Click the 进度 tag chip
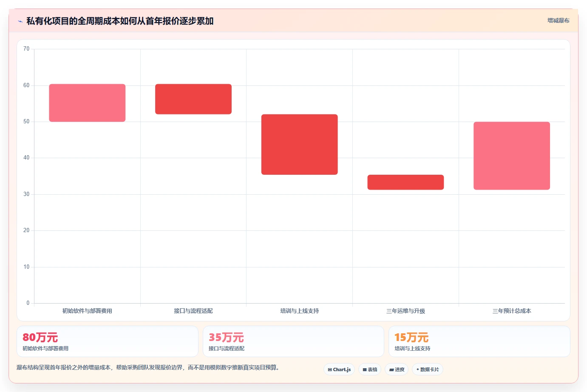587x392 pixels. pos(397,369)
